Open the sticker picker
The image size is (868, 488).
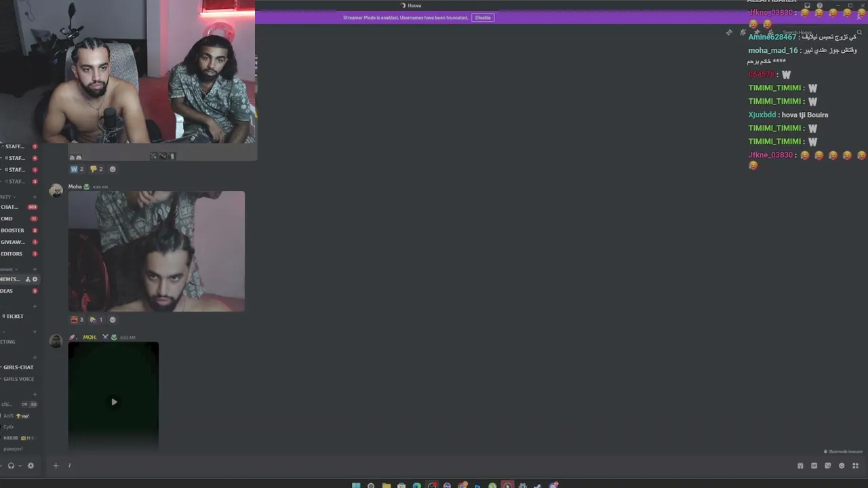[828, 466]
